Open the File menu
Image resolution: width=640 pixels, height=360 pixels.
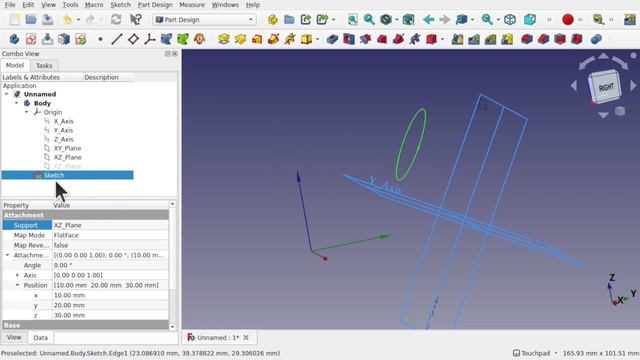point(10,5)
